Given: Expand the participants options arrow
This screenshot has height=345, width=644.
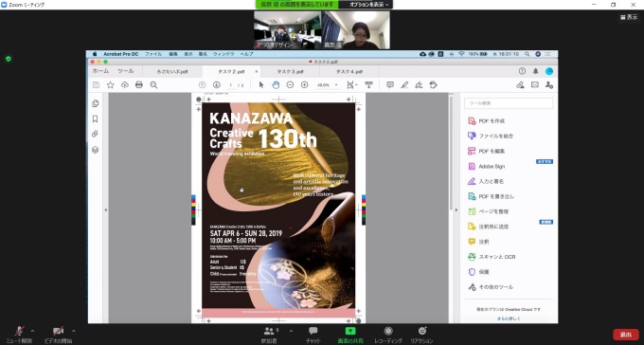Looking at the screenshot, I should [291, 331].
